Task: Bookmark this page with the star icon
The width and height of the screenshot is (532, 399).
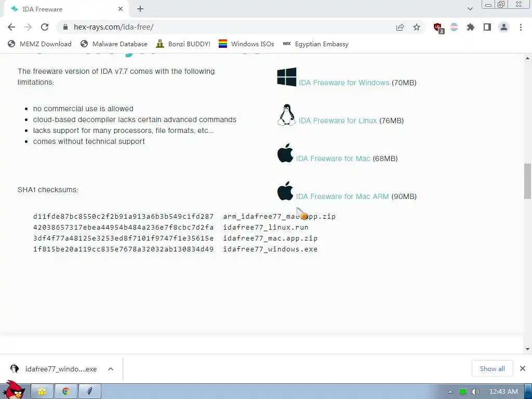Action: (x=417, y=27)
